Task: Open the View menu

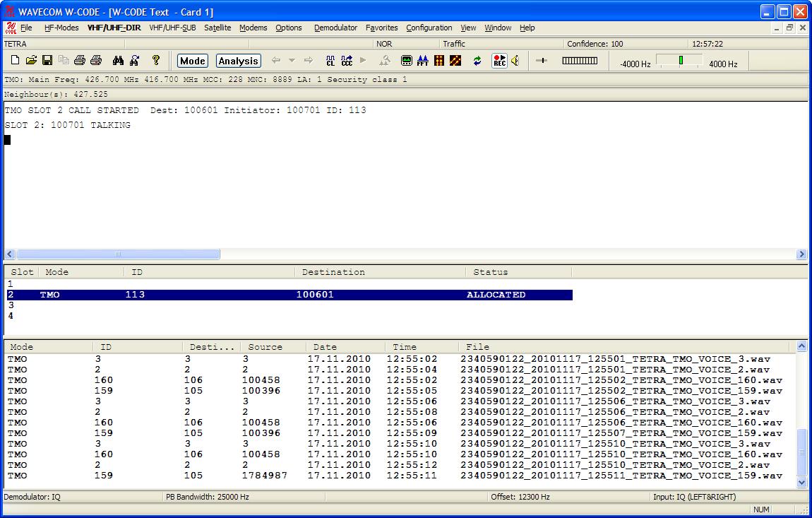Action: [468, 28]
